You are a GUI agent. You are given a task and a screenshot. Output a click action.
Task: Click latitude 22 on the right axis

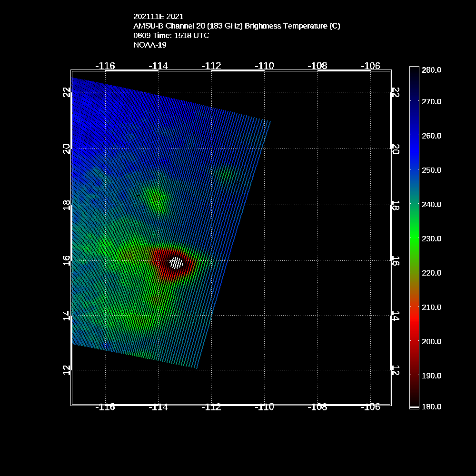tap(396, 92)
